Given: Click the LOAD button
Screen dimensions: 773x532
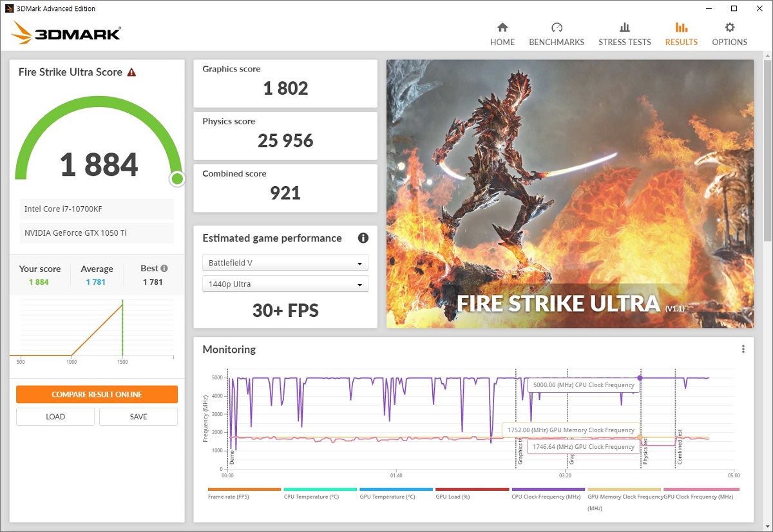Looking at the screenshot, I should 55,417.
